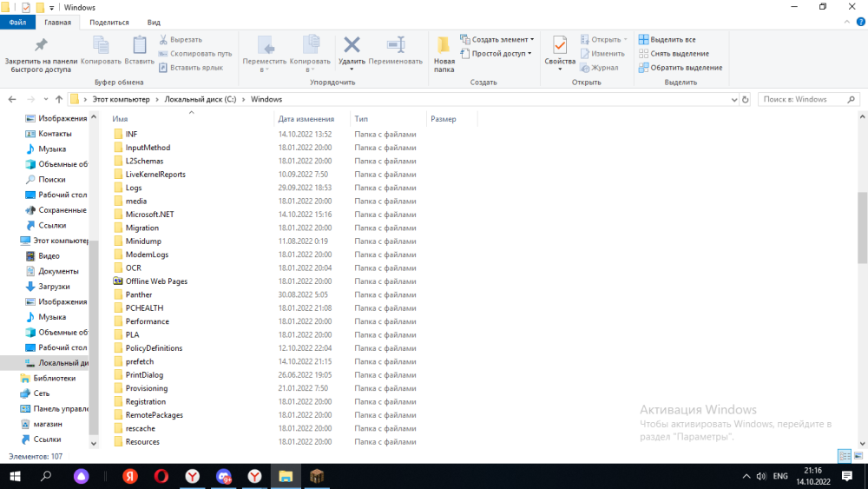Viewport: 868px width, 489px height.
Task: Click Изменить in ribbon
Action: click(x=602, y=54)
